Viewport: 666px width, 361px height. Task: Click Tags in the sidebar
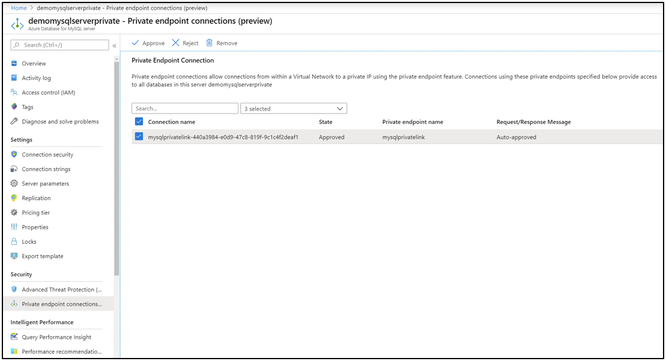pos(28,107)
